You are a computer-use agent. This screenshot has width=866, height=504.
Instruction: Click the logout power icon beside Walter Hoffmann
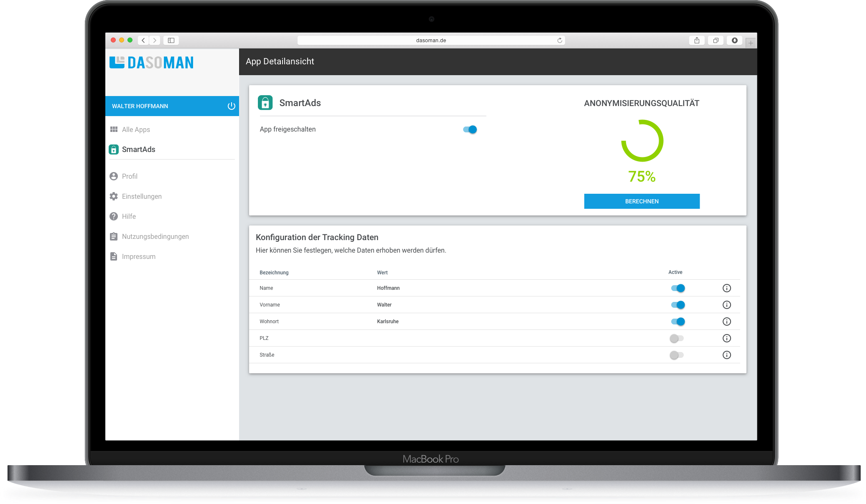(231, 106)
